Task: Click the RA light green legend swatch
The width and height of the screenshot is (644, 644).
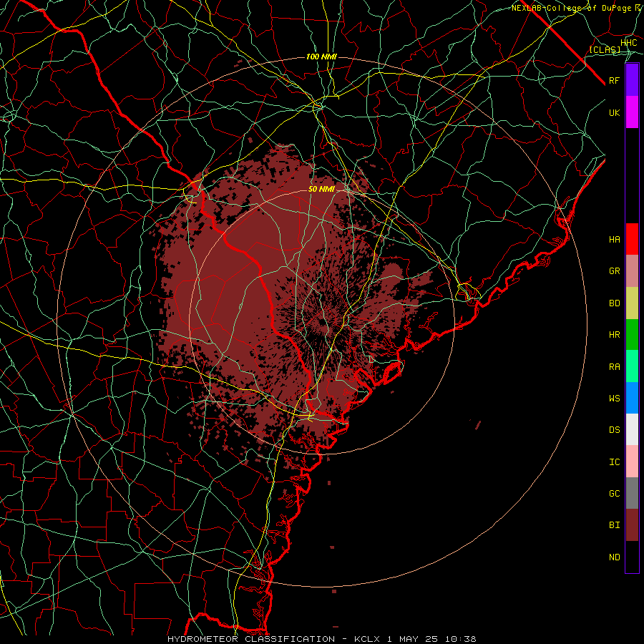Action: click(632, 366)
